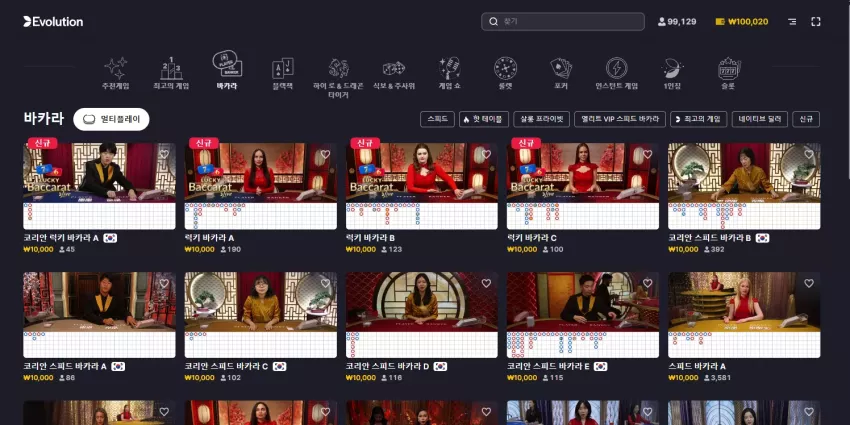Open Lucky Baccarat A table thumbnail

coord(260,173)
